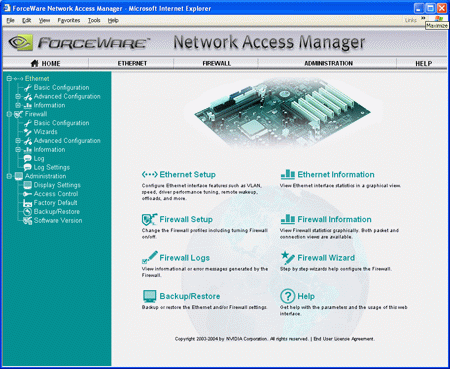Click the Administration computer icon in the tree
The width and height of the screenshot is (450, 369).
tap(19, 176)
